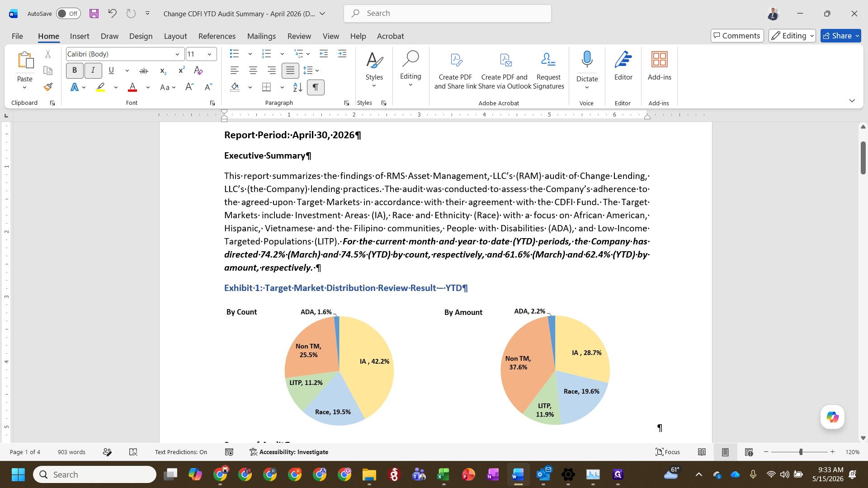This screenshot has height=488, width=868.
Task: Toggle Show/Hide paragraph marks
Action: point(316,87)
